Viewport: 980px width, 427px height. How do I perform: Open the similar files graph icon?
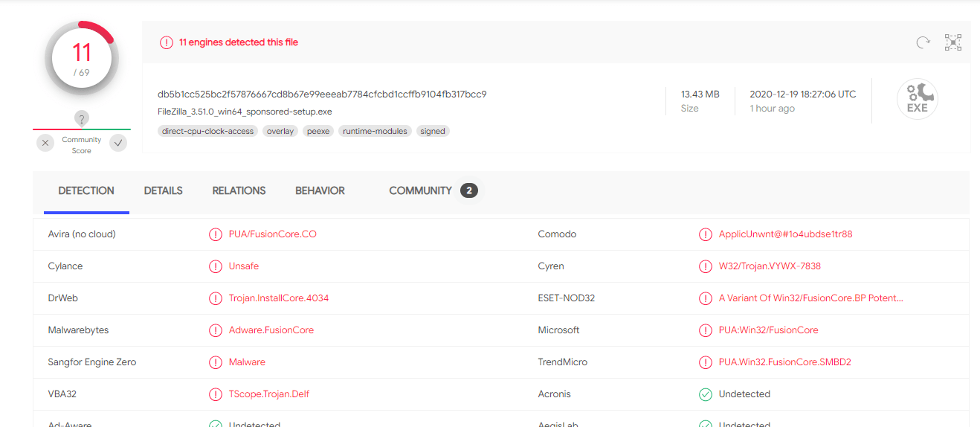coord(953,42)
